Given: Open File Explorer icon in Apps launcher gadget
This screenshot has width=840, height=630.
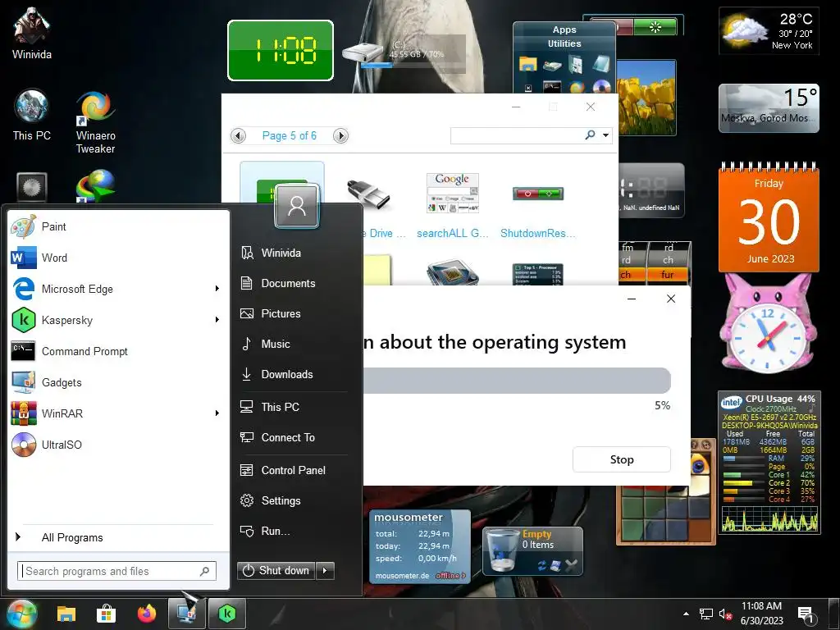Looking at the screenshot, I should [527, 64].
